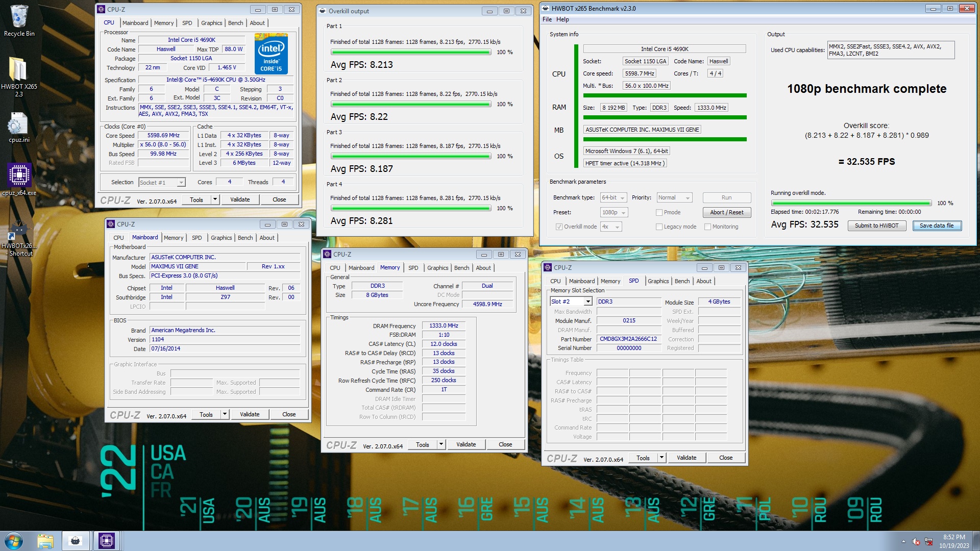The image size is (980, 551).
Task: Click the muted volume tray icon
Action: (x=916, y=541)
